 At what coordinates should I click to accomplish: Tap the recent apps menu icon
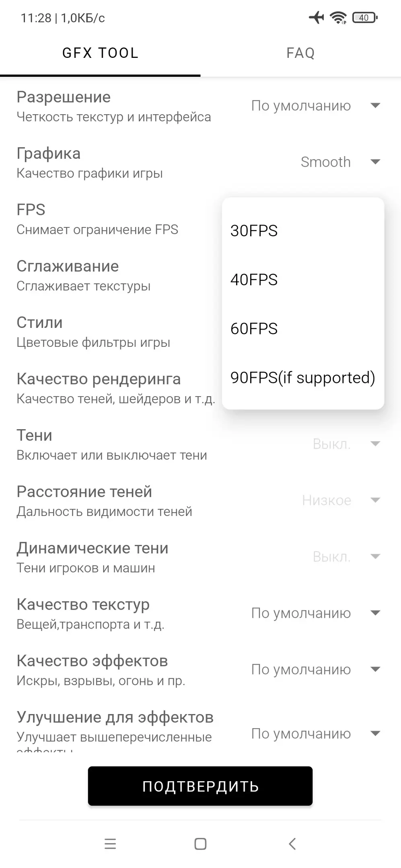pos(110,843)
